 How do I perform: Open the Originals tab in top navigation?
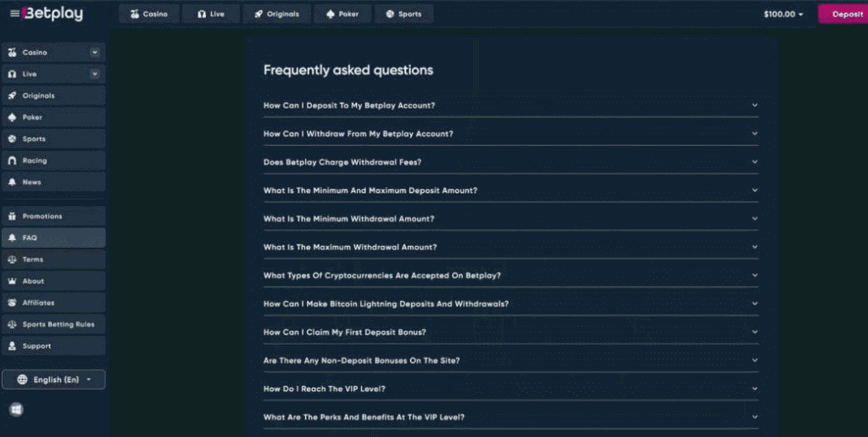pos(276,14)
